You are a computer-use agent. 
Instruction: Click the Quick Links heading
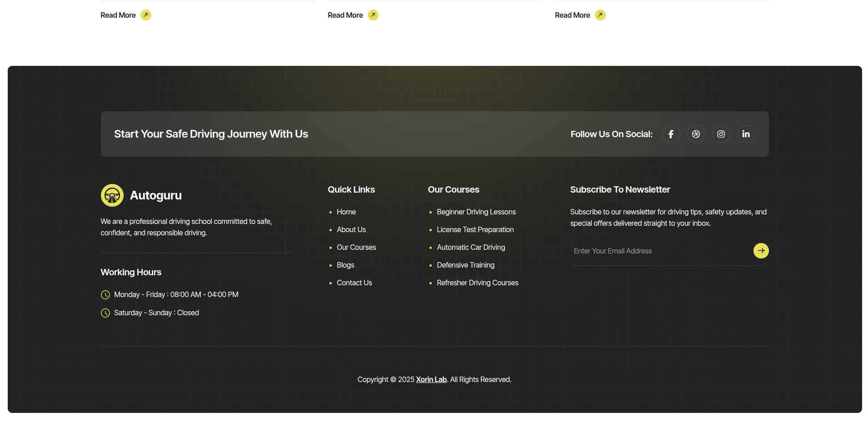351,189
